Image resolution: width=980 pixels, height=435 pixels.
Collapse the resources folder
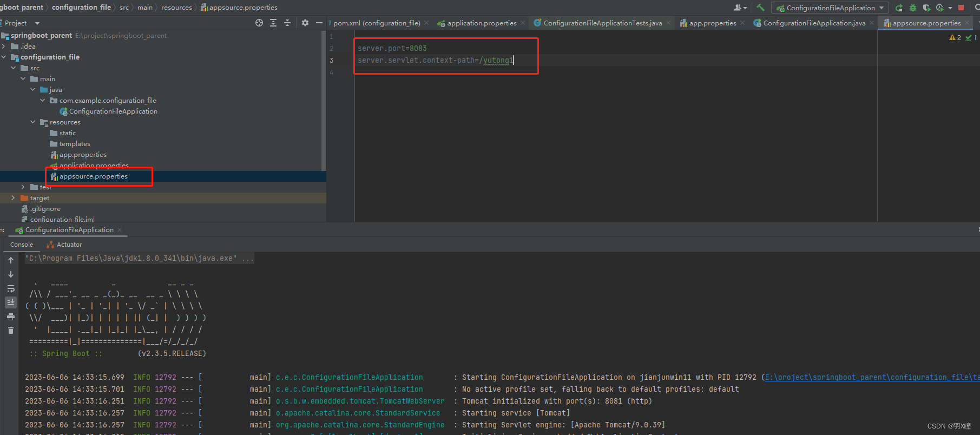click(x=33, y=122)
